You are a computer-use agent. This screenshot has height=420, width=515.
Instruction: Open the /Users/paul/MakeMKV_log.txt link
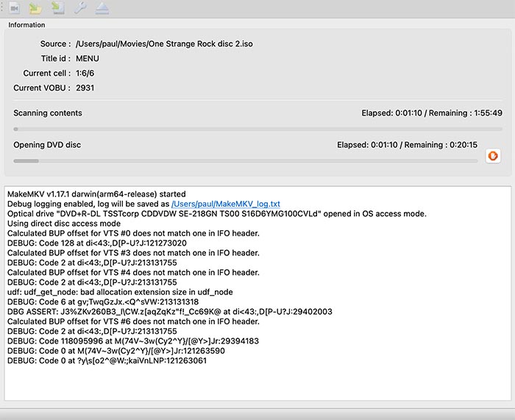[x=226, y=204]
